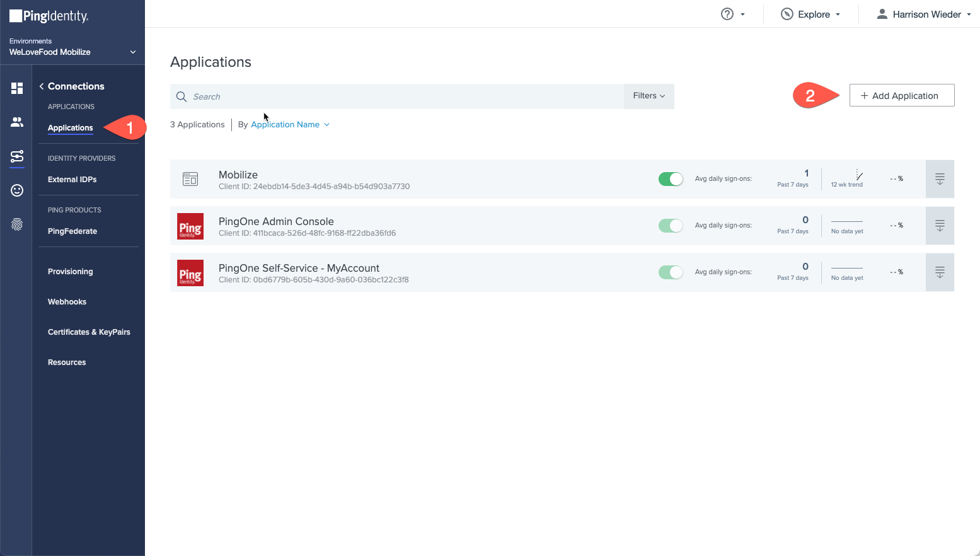Click PingOne Self-Service Client ID text

[x=314, y=280]
